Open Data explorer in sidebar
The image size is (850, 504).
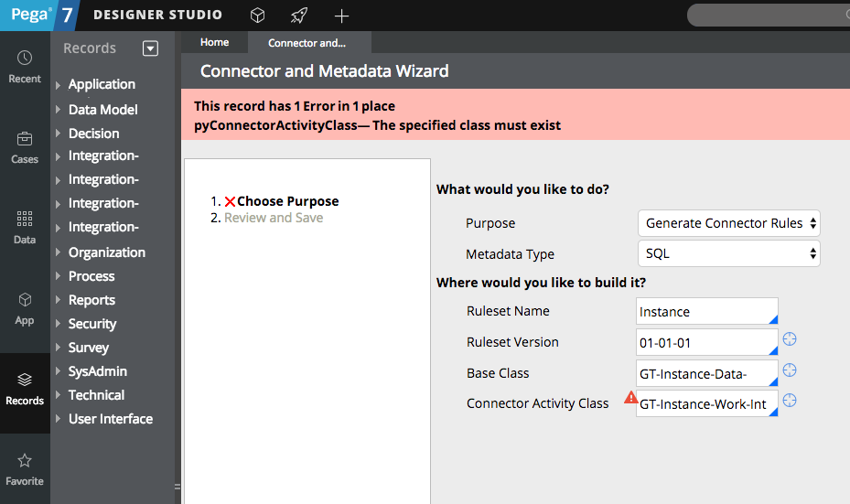25,228
